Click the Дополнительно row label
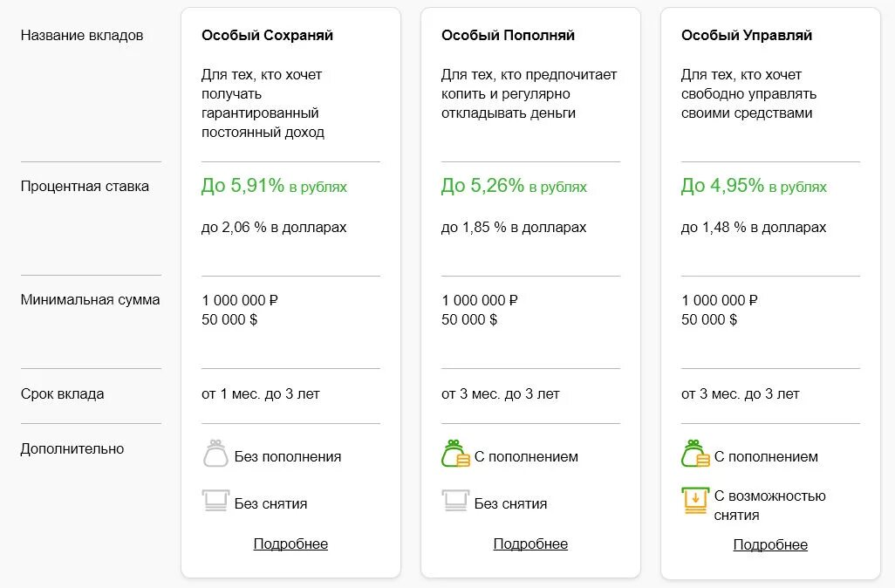The image size is (895, 588). click(72, 448)
